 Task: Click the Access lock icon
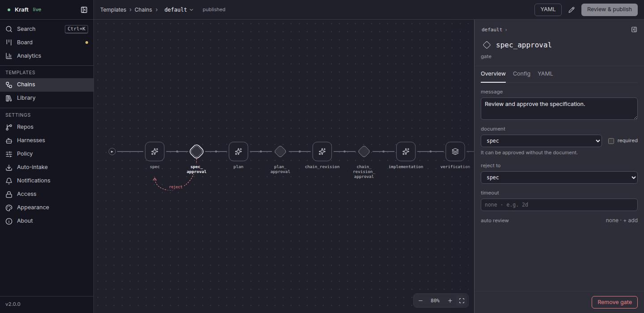[x=8, y=194]
